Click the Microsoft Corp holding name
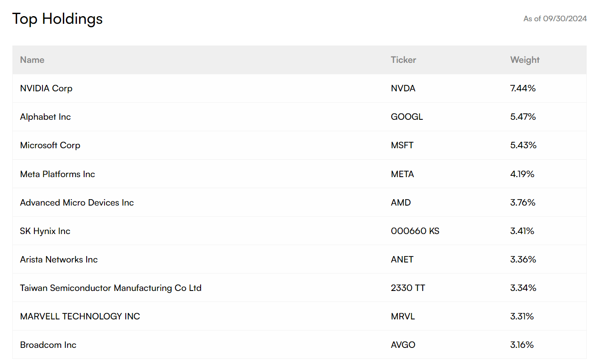 (50, 145)
